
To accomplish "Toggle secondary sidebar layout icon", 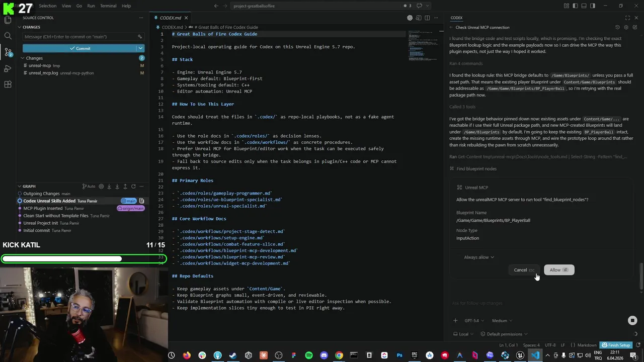I will click(x=592, y=6).
